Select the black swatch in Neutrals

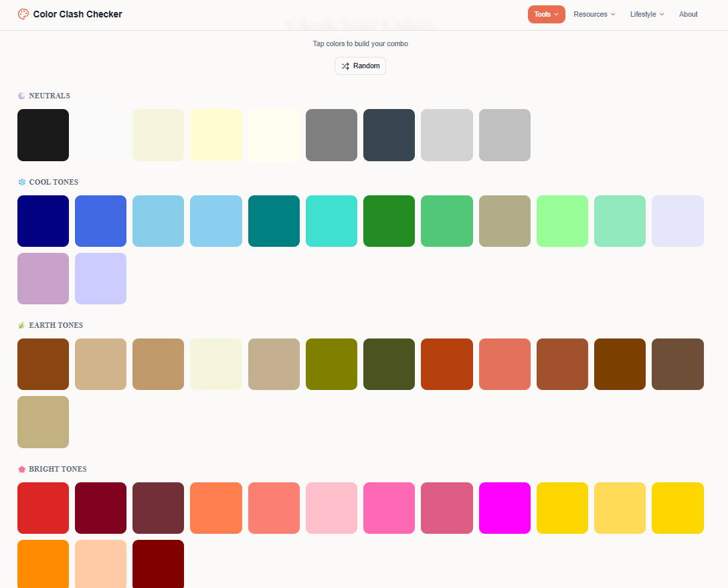pyautogui.click(x=43, y=135)
